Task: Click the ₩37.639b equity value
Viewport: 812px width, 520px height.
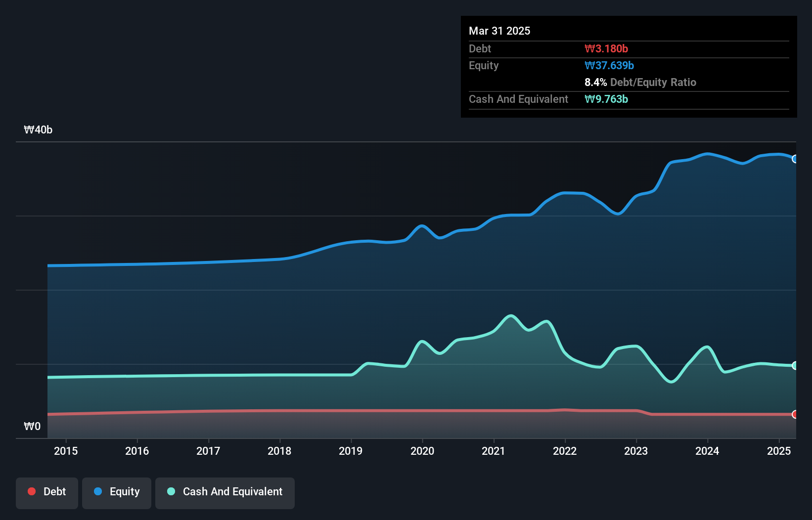Action: pyautogui.click(x=609, y=65)
